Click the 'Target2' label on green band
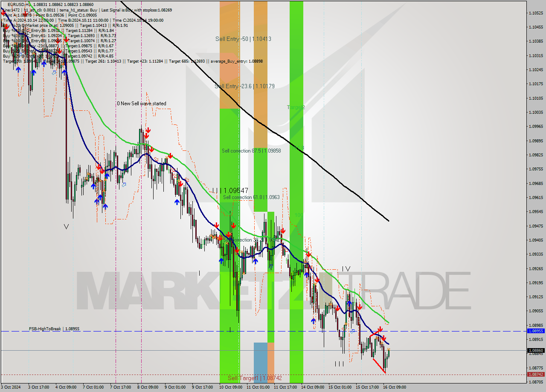The width and height of the screenshot is (546, 392). click(296, 107)
